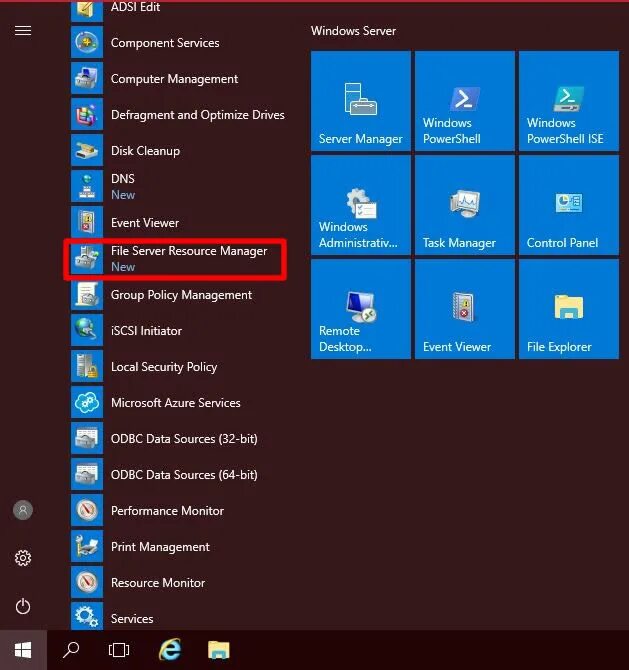
Task: Launch Component Services icon
Action: point(87,42)
